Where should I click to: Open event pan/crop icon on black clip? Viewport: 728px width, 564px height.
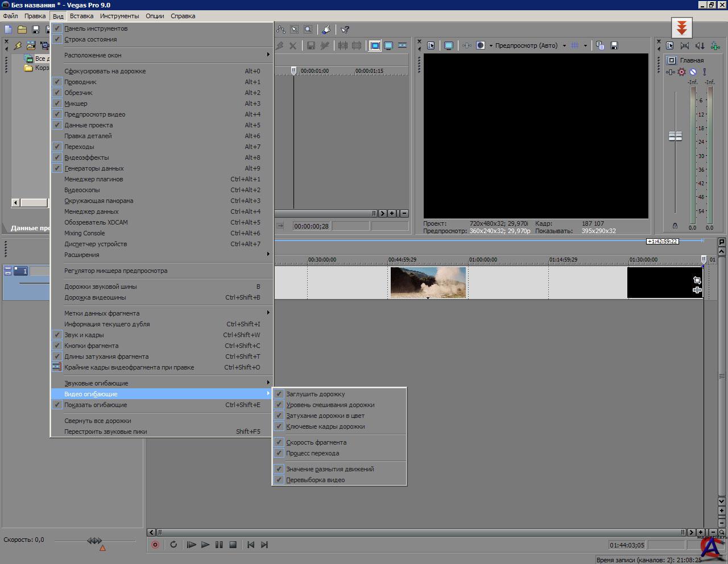point(697,280)
